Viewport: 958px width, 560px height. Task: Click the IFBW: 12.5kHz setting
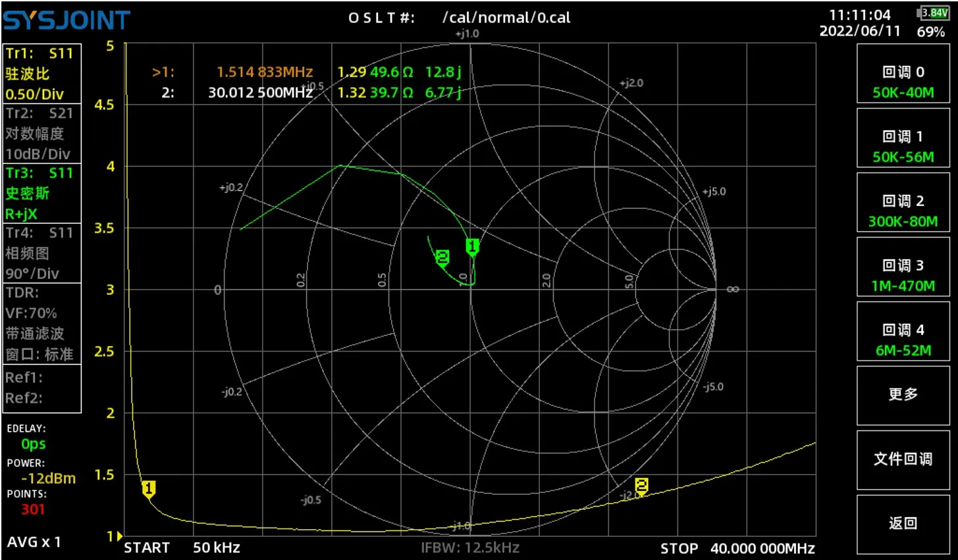[470, 547]
